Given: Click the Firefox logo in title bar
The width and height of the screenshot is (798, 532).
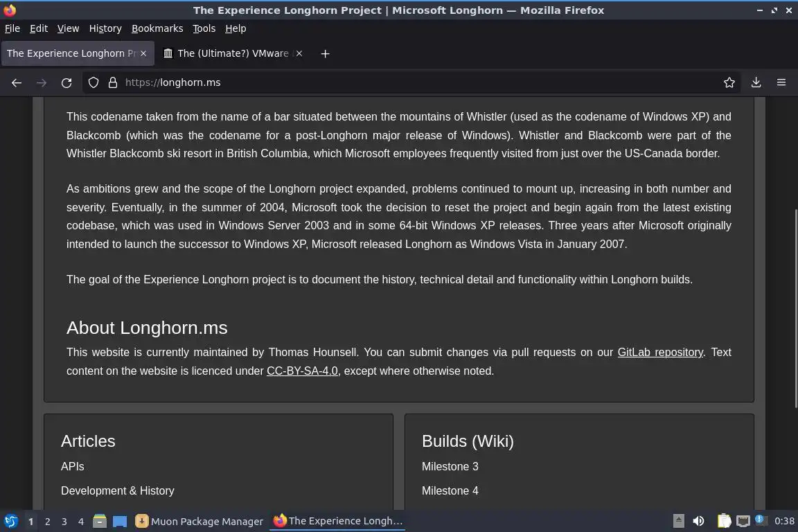Looking at the screenshot, I should point(10,10).
